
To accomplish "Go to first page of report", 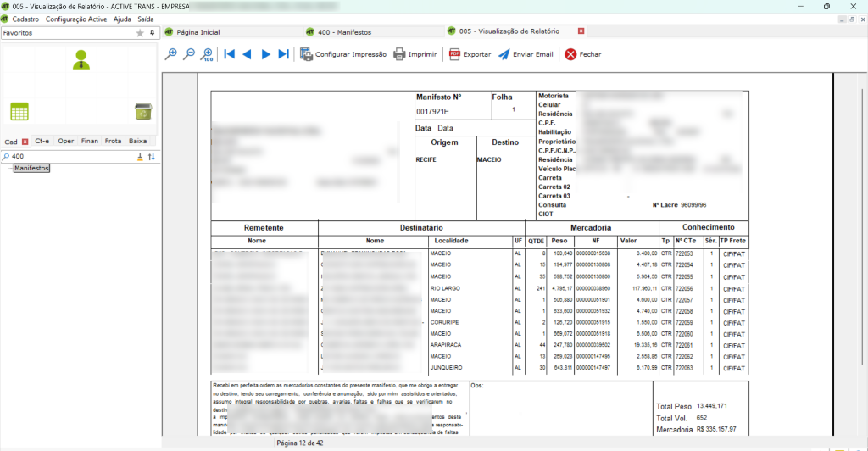I will pos(229,54).
